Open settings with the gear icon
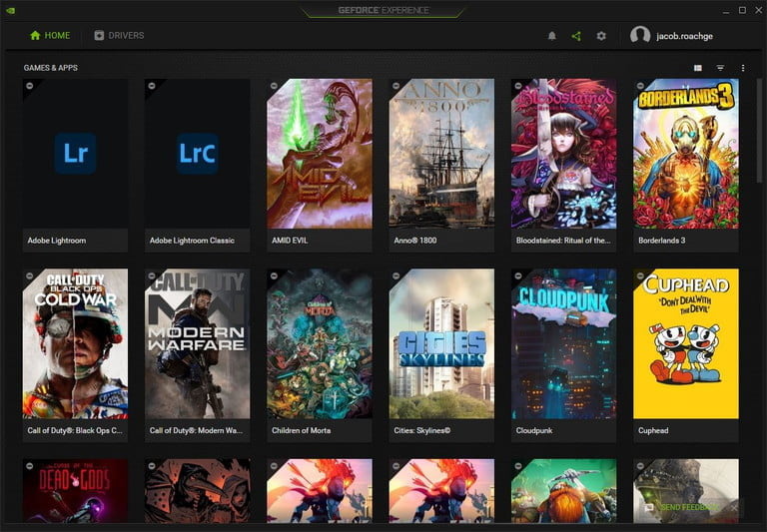The width and height of the screenshot is (767, 532). [601, 36]
